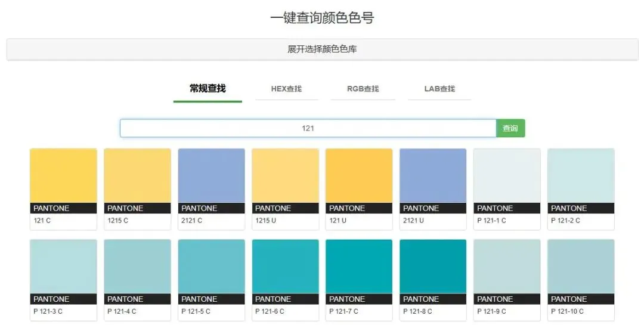Click the label text 1215 U
Image resolution: width=644 pixels, height=325 pixels.
(x=266, y=221)
